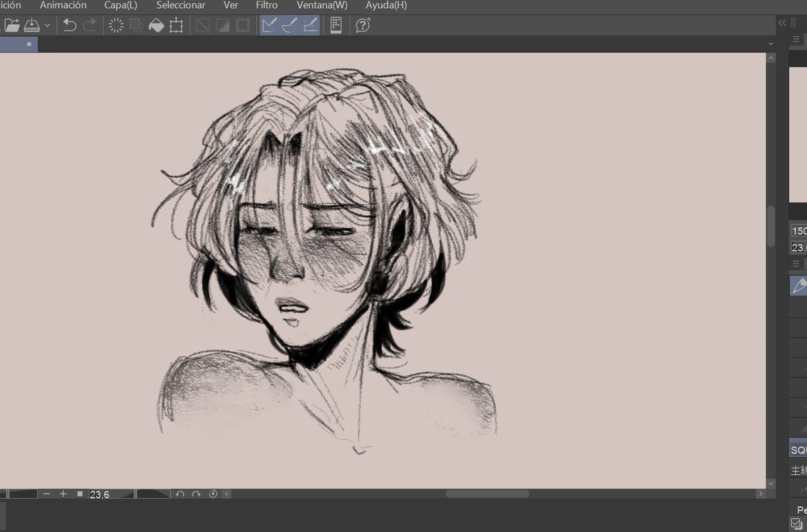This screenshot has height=532, width=807.
Task: Select the pen sub tool icon in right panel
Action: [798, 286]
